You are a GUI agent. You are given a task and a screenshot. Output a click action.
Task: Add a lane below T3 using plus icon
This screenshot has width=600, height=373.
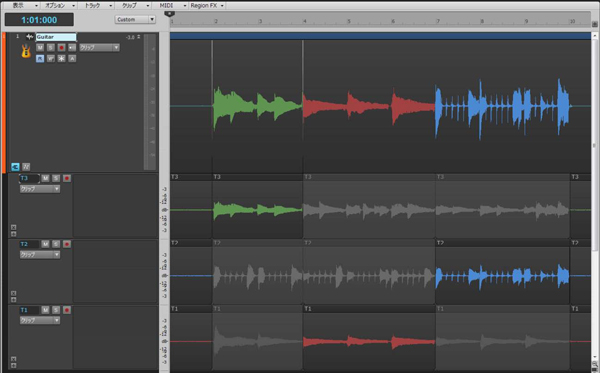point(13,234)
